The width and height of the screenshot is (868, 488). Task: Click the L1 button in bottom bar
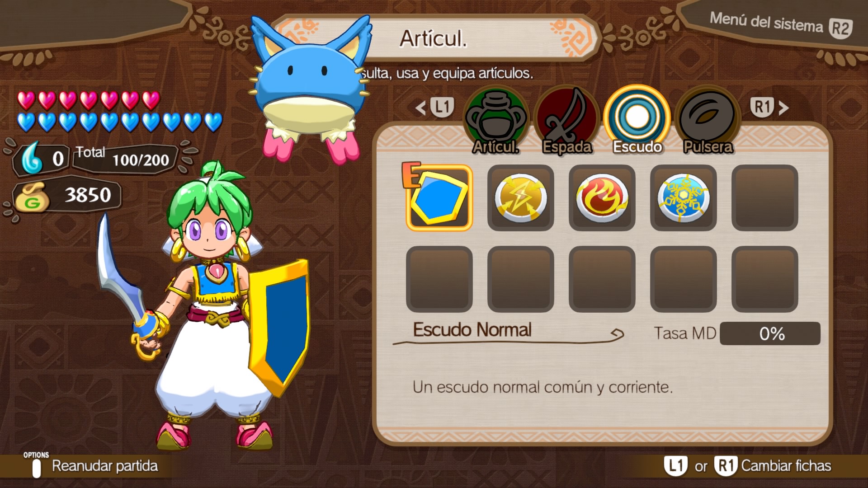676,466
